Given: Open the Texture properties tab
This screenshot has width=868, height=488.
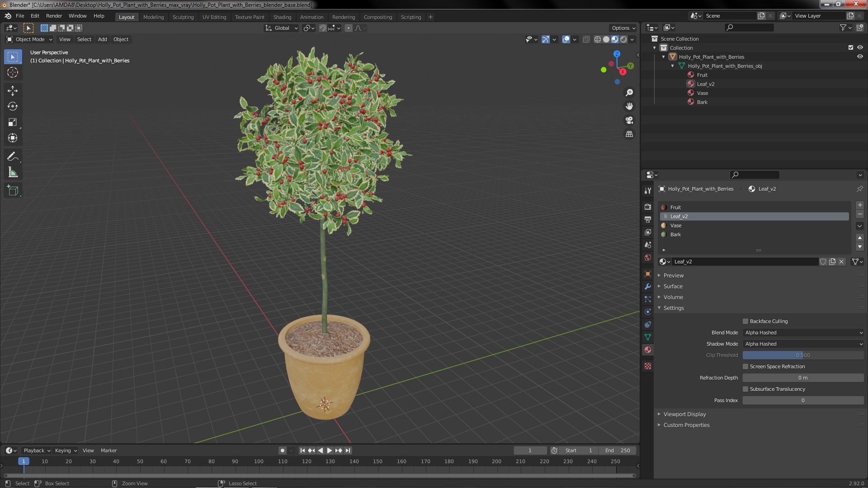Looking at the screenshot, I should [648, 366].
